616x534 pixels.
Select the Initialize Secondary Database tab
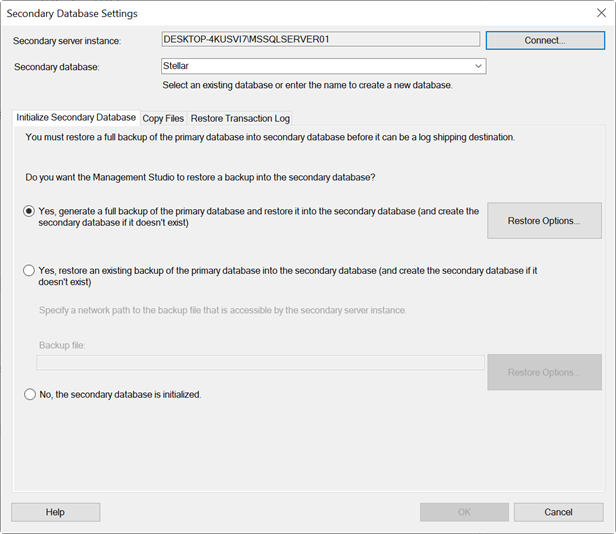click(76, 117)
